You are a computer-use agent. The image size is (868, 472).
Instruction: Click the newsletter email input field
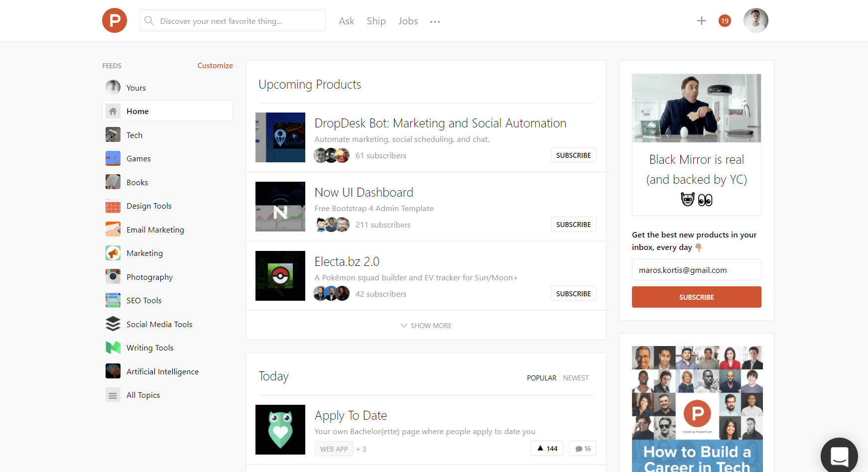click(696, 270)
